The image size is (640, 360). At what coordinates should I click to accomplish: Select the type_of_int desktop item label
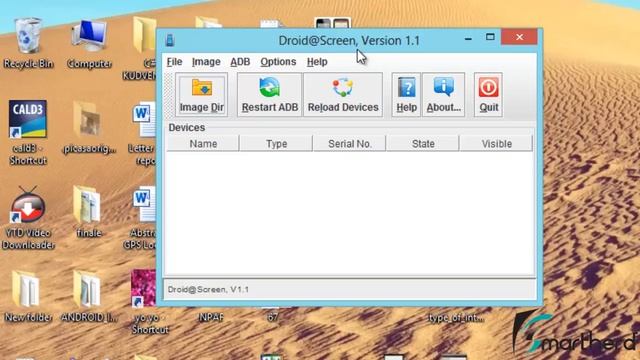click(456, 318)
